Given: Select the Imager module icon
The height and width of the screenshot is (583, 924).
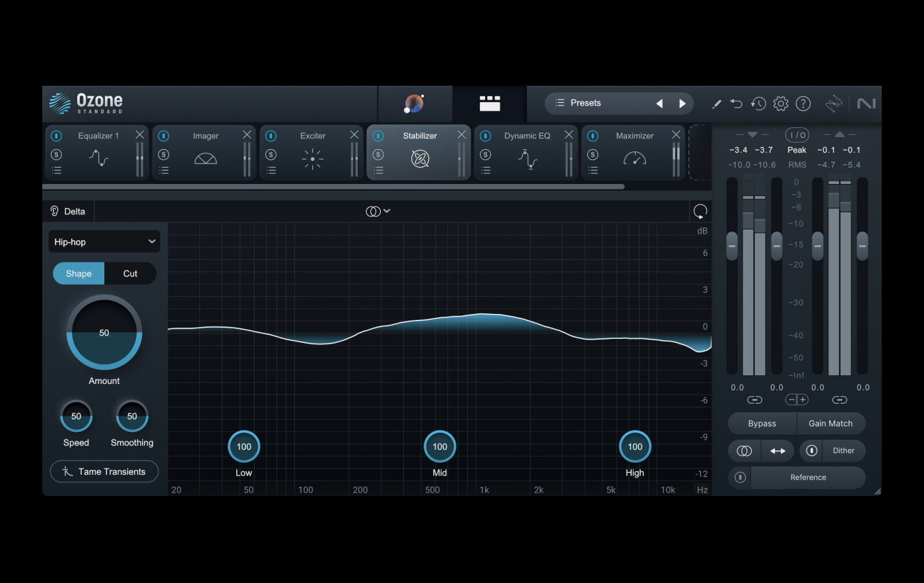Looking at the screenshot, I should tap(206, 158).
